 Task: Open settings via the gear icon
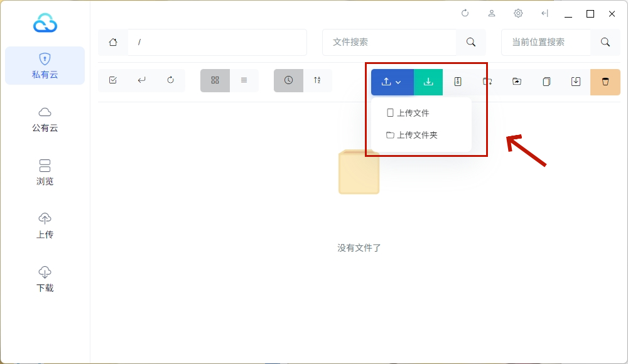[x=518, y=13]
